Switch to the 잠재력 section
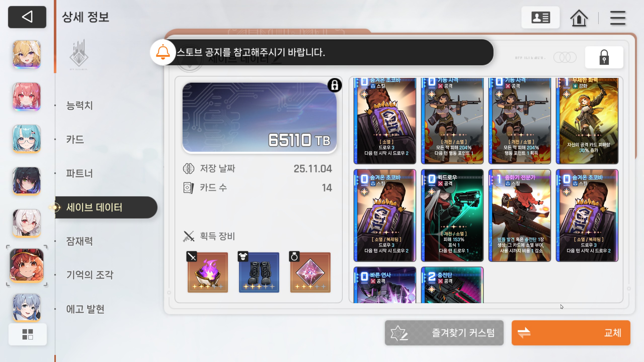This screenshot has width=644, height=362. pos(79,241)
